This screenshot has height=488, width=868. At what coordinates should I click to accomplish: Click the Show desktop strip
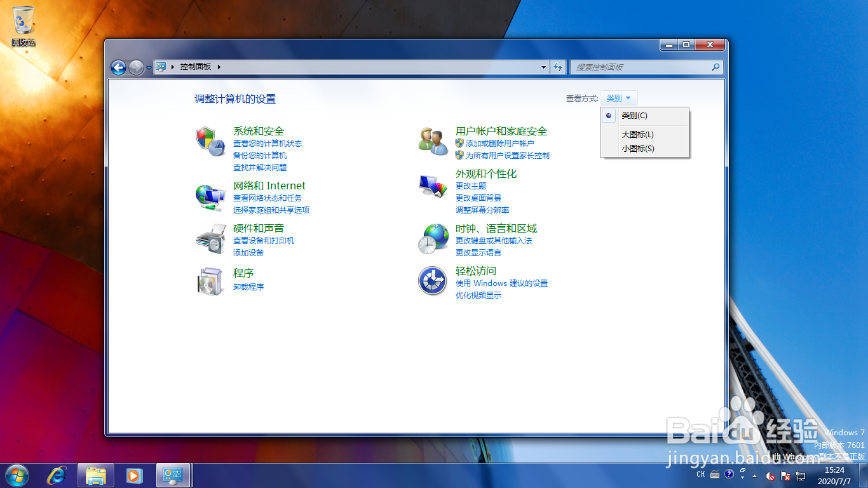(863, 476)
